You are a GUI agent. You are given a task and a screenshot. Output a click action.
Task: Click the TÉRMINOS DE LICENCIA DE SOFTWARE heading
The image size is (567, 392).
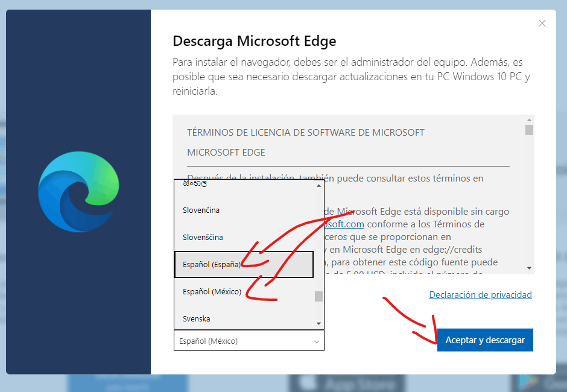(x=306, y=132)
